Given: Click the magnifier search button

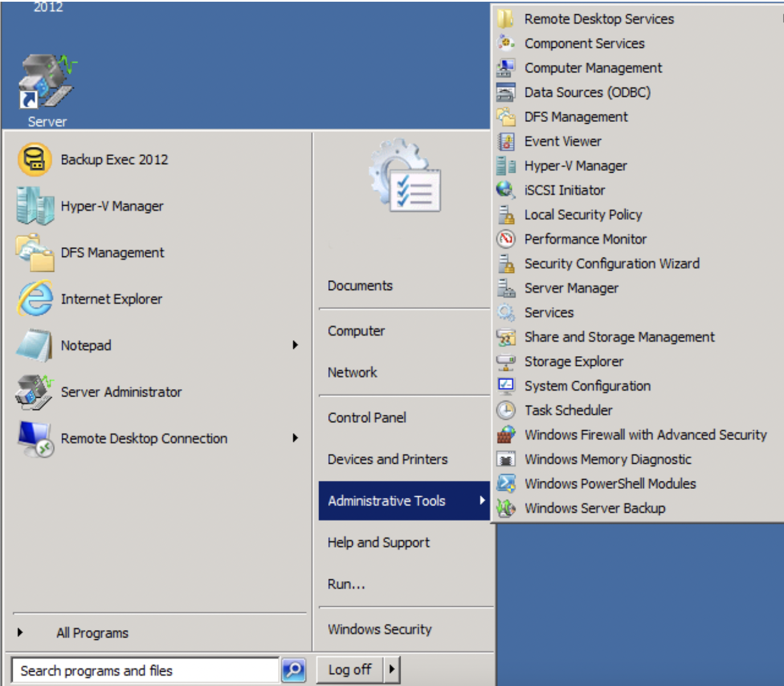Looking at the screenshot, I should [294, 670].
